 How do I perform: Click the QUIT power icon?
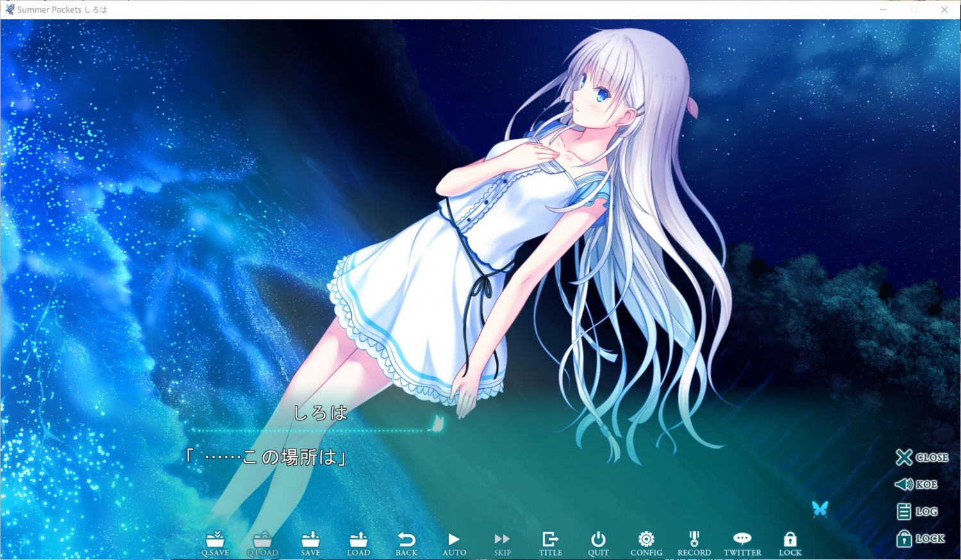coord(598,544)
